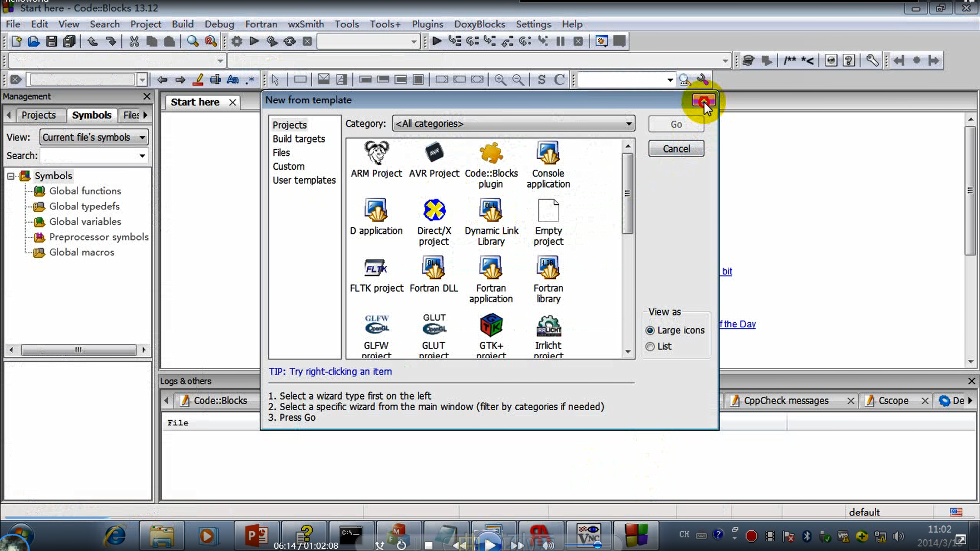Pick the D application template
The image size is (980, 551).
pos(376,217)
